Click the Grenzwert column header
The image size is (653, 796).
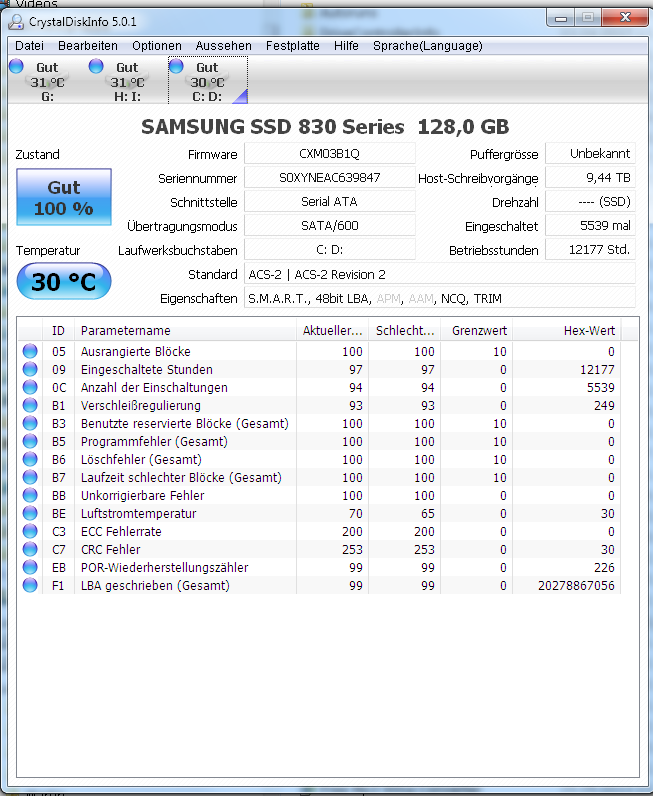coord(477,330)
